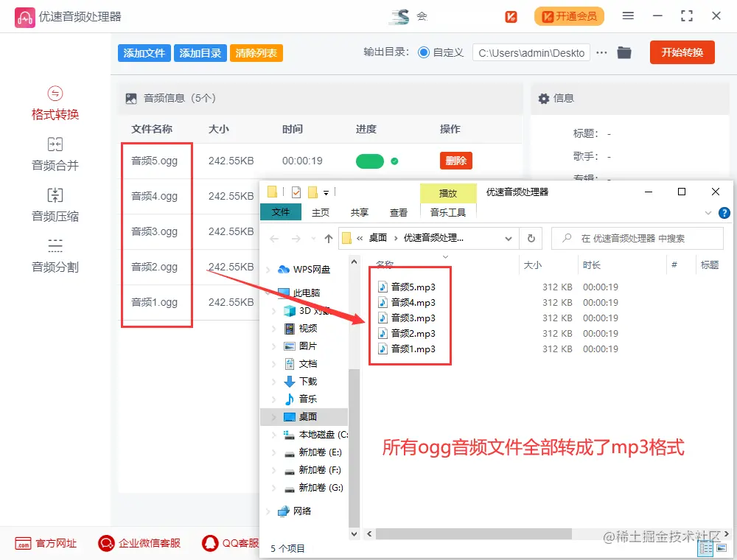Open the 格式转换 format conversion section

[x=55, y=104]
